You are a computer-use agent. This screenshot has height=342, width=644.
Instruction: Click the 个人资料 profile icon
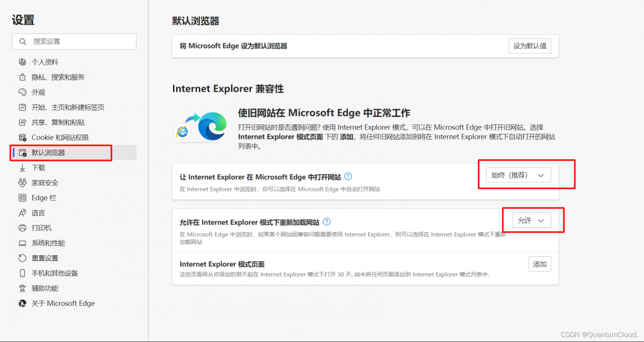[22, 62]
